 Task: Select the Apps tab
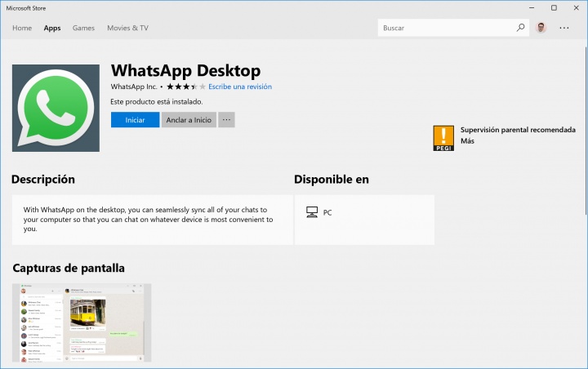(52, 28)
